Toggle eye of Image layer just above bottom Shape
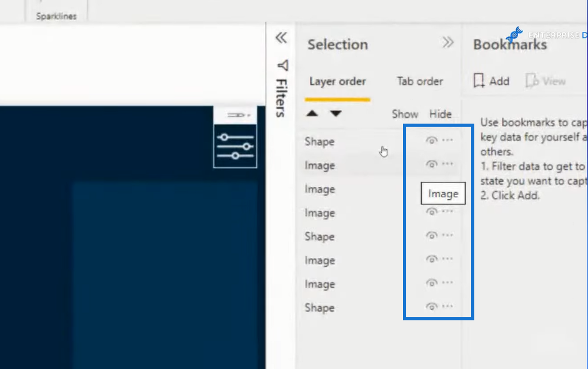 [432, 283]
